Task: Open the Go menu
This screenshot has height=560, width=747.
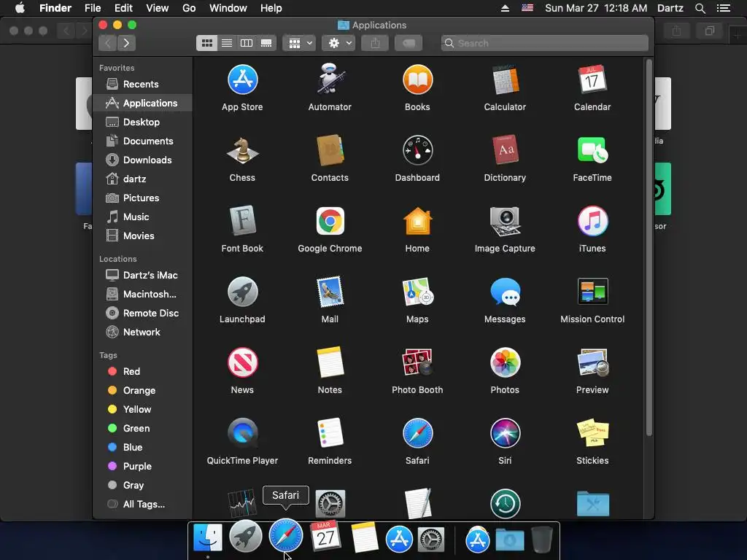Action: click(x=189, y=8)
